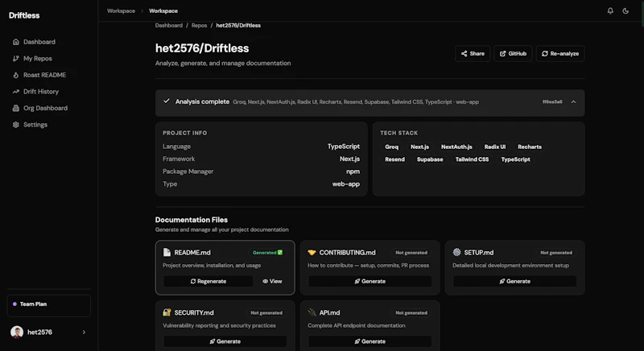Click the Next.js tech stack tag
Screen dimensions: 644x351
coord(419,147)
